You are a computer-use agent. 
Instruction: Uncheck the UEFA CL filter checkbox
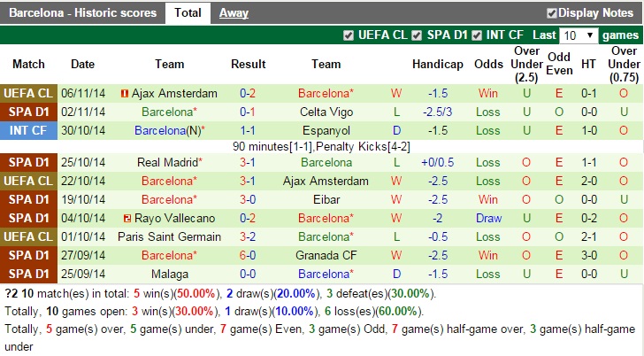pyautogui.click(x=349, y=35)
